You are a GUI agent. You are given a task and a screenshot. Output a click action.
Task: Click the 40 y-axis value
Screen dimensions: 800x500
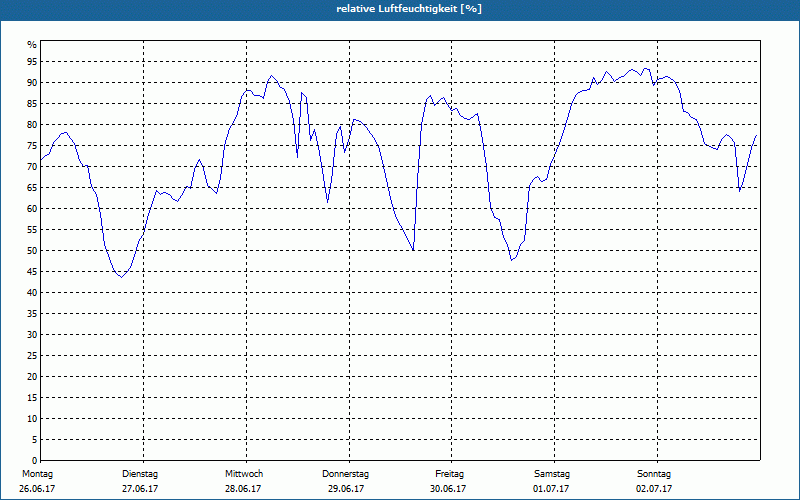coord(32,293)
